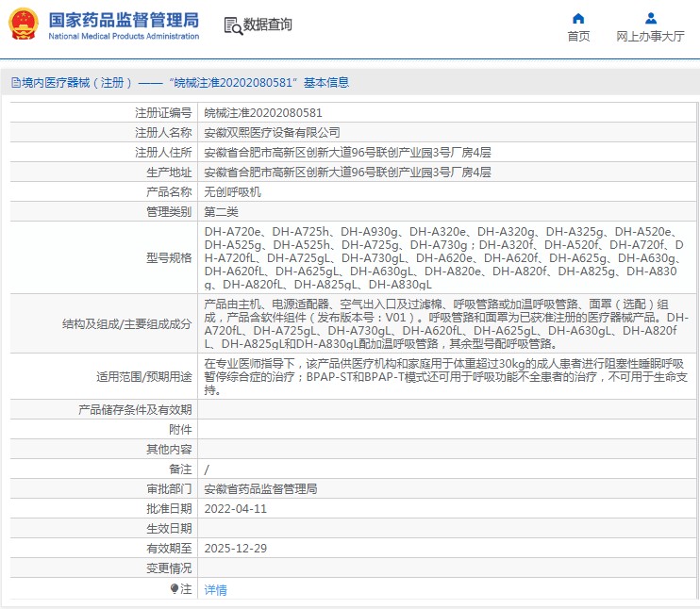Go to 首页 via the house icon

(x=578, y=18)
